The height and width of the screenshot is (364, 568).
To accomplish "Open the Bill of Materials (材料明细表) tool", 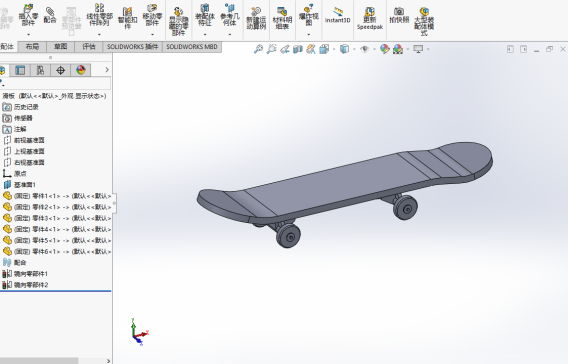I will [282, 18].
